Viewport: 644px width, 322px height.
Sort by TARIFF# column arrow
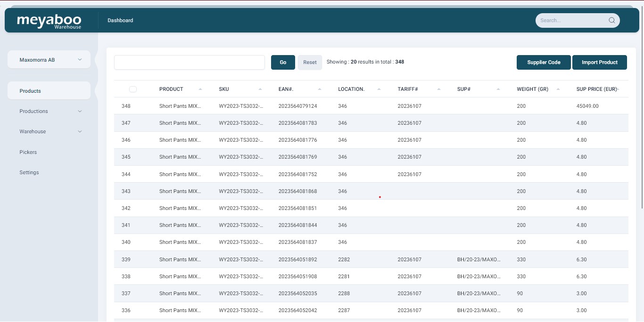point(439,89)
